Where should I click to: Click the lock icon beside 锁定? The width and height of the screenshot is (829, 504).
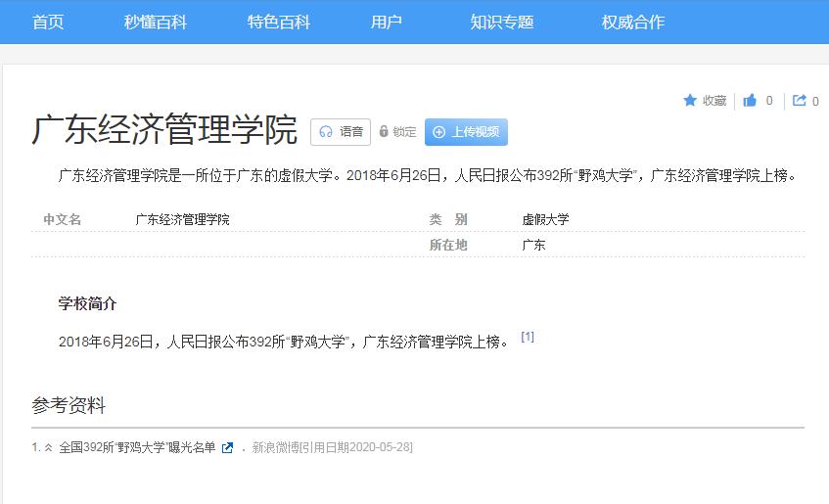(384, 131)
